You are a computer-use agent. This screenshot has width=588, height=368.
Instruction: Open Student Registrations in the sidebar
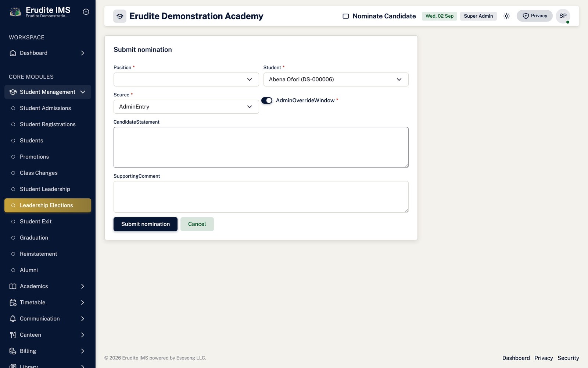48,124
